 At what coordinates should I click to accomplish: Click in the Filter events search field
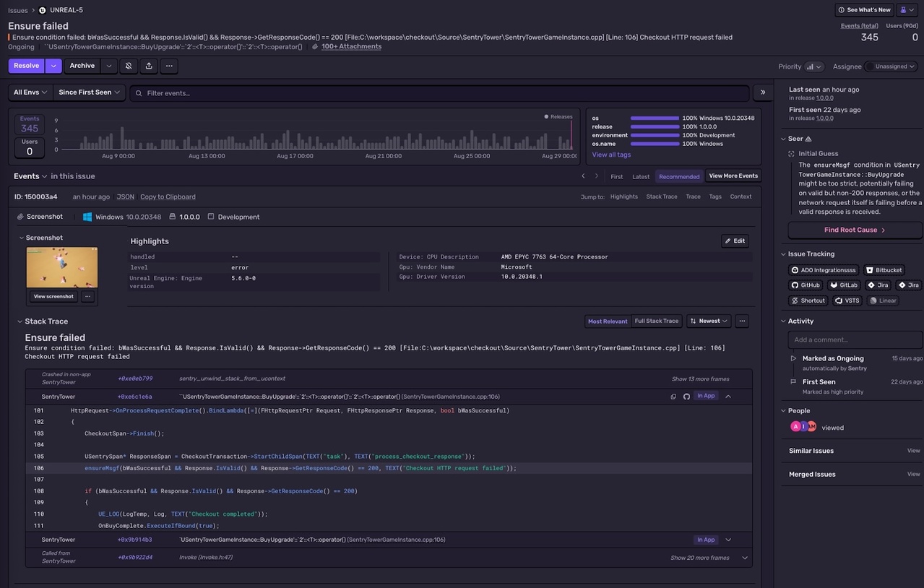click(x=440, y=93)
